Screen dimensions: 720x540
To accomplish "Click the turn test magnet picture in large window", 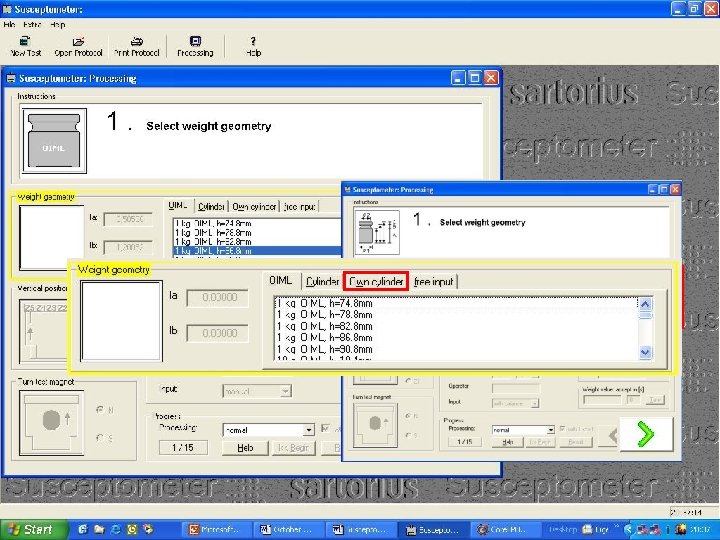I will click(x=51, y=422).
